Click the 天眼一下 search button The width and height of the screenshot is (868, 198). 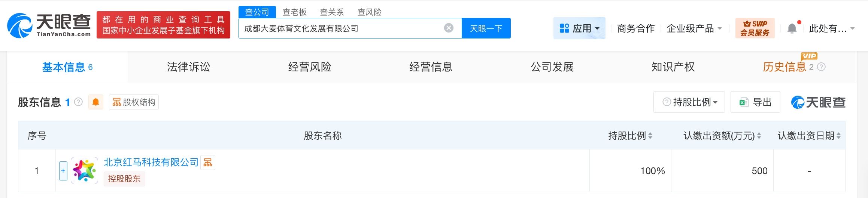pyautogui.click(x=486, y=28)
